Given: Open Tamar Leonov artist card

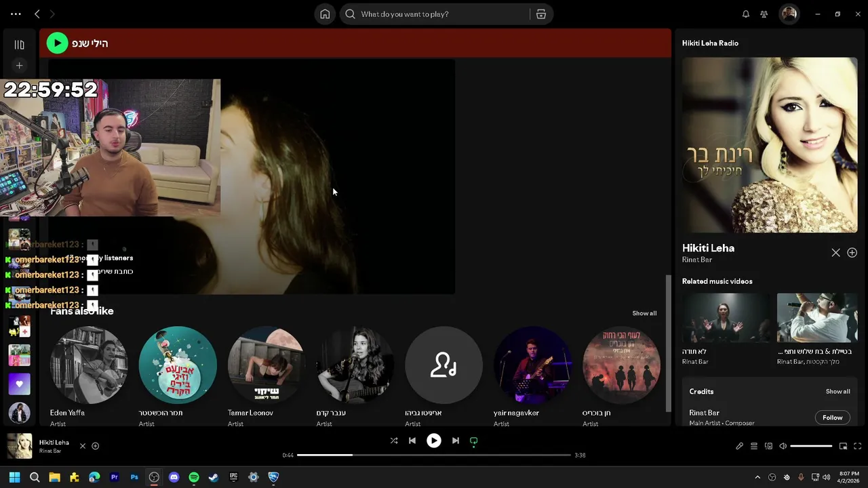Looking at the screenshot, I should tap(267, 377).
